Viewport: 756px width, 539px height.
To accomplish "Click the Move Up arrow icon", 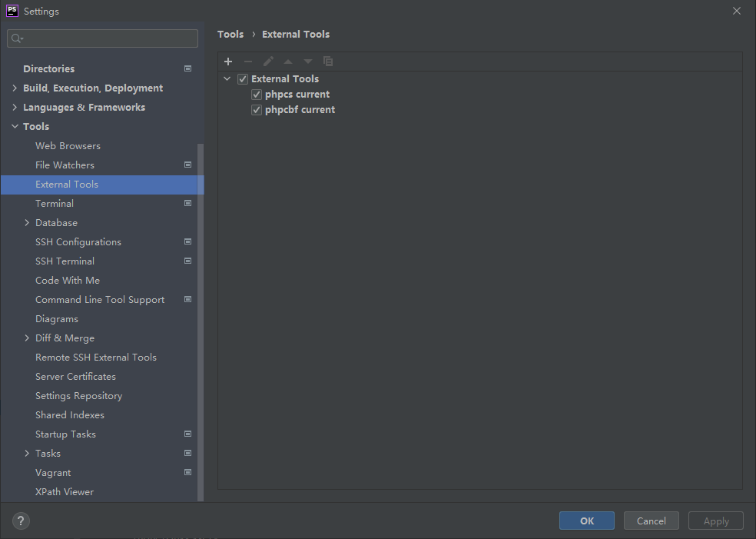I will [288, 62].
